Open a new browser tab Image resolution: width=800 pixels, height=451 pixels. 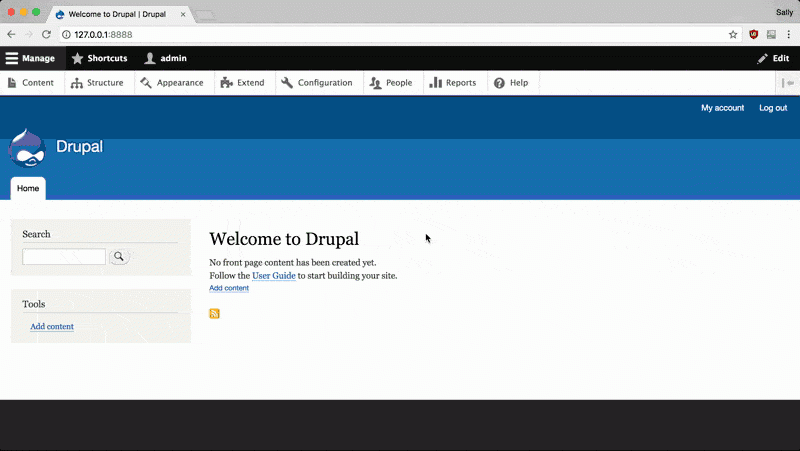(206, 15)
